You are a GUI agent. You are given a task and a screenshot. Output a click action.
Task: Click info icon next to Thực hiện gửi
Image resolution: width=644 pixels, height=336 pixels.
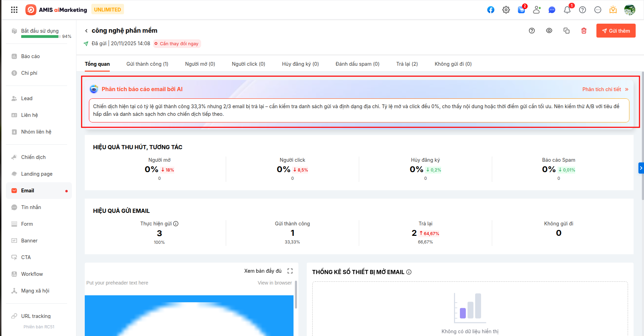click(x=176, y=224)
